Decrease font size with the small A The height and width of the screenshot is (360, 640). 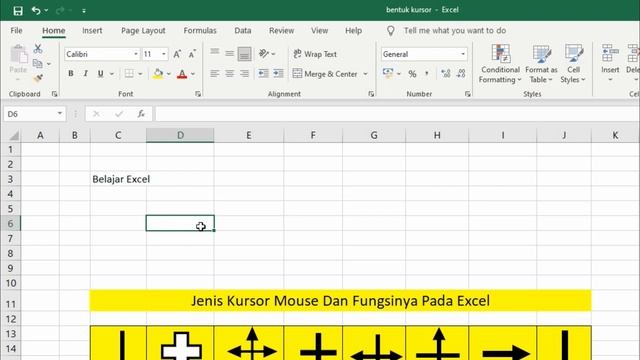pyautogui.click(x=192, y=54)
